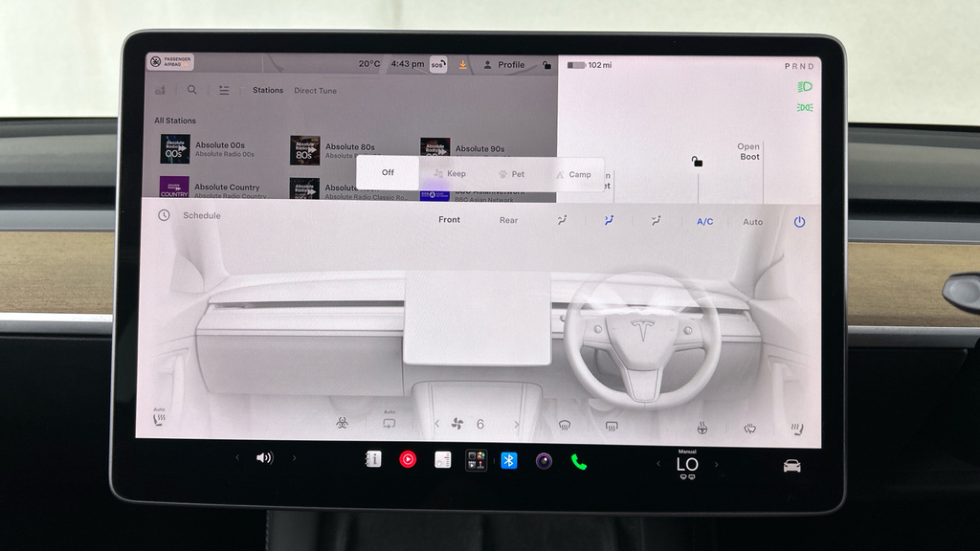Play Absolute Country station

[212, 188]
